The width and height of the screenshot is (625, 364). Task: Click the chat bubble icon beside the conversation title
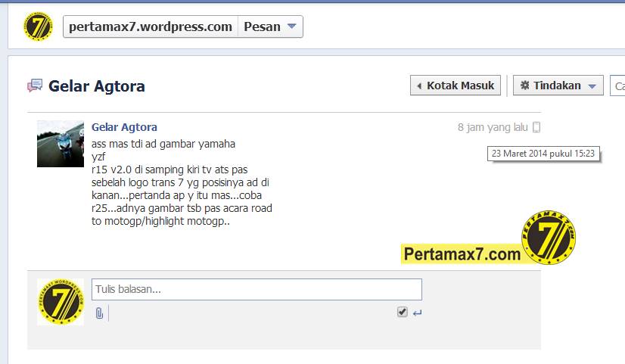pyautogui.click(x=35, y=86)
